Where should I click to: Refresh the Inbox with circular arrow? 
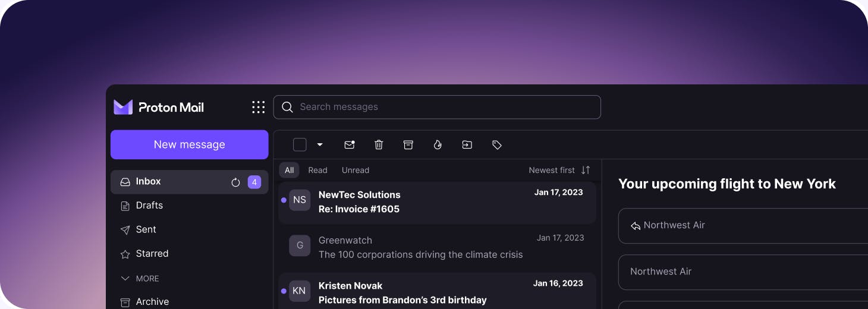(235, 182)
